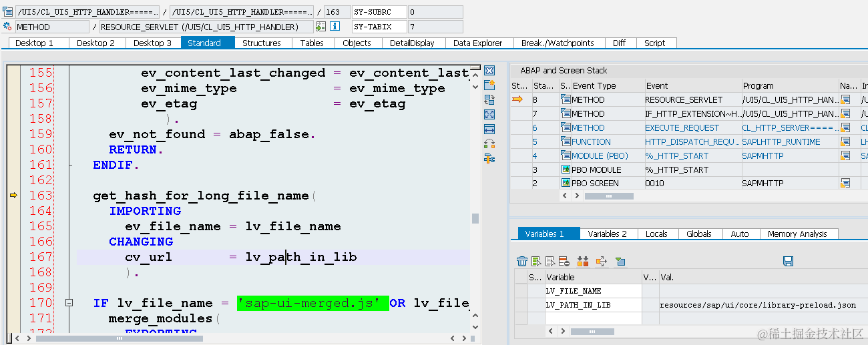Click the horizontal scrollbar thumb of variables table
Screen dimensions: 868x345
591,332
